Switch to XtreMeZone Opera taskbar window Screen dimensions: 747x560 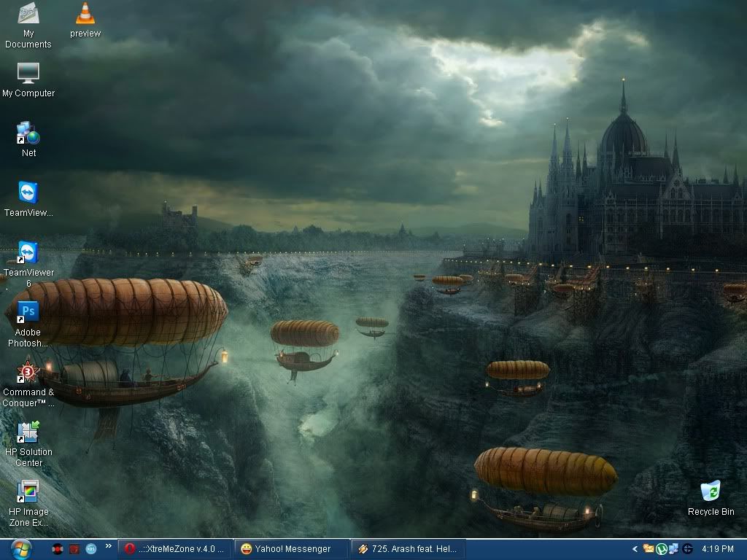(x=174, y=549)
